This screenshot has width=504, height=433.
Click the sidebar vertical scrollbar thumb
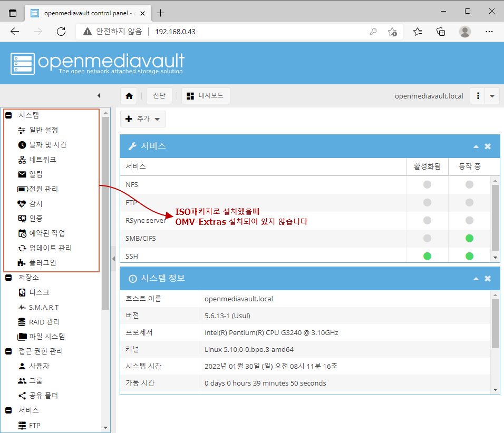pyautogui.click(x=106, y=213)
